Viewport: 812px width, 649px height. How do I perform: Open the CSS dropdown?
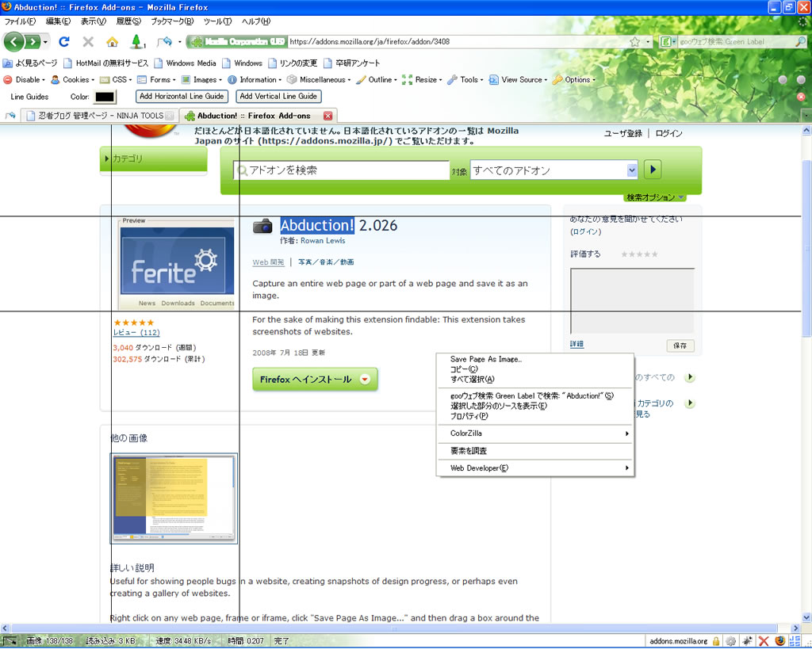click(x=116, y=80)
